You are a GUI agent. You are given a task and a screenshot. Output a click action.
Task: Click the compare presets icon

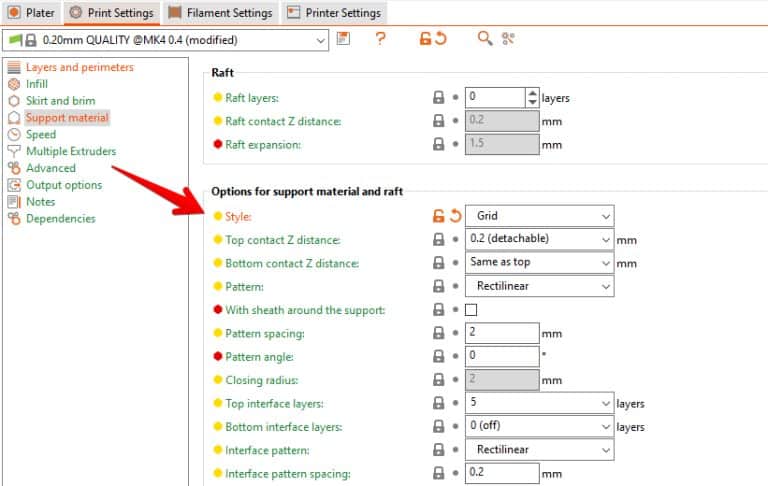[508, 39]
